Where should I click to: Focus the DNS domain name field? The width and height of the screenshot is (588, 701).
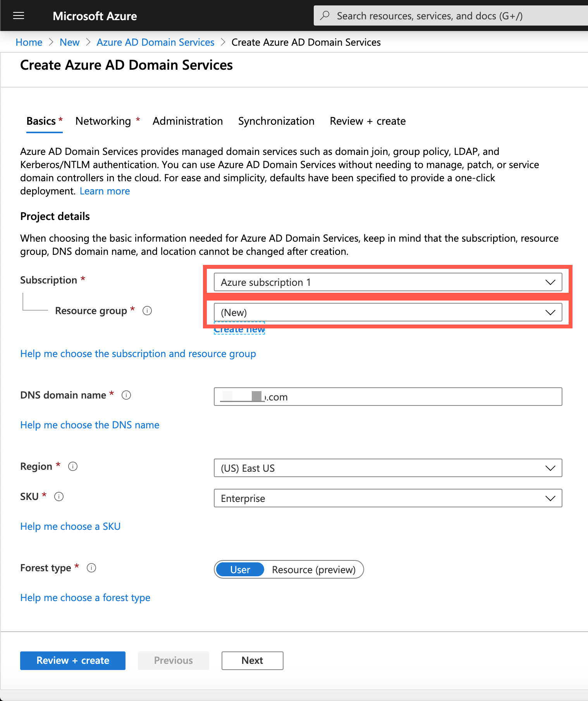click(388, 397)
